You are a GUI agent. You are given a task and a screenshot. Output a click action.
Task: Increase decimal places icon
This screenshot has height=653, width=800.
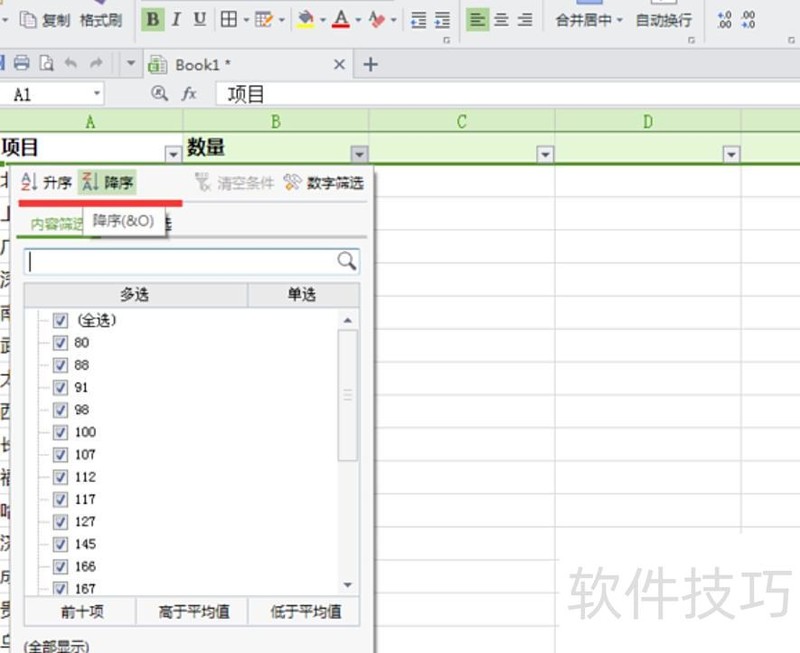(724, 20)
